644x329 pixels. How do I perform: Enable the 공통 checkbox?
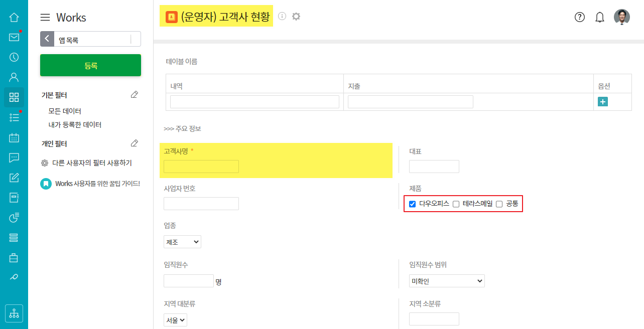tap(499, 204)
